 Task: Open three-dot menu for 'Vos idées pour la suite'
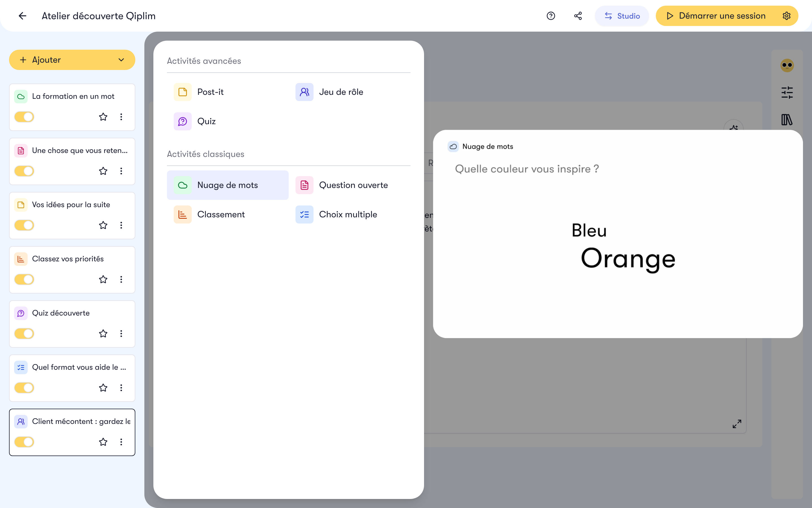tap(121, 225)
